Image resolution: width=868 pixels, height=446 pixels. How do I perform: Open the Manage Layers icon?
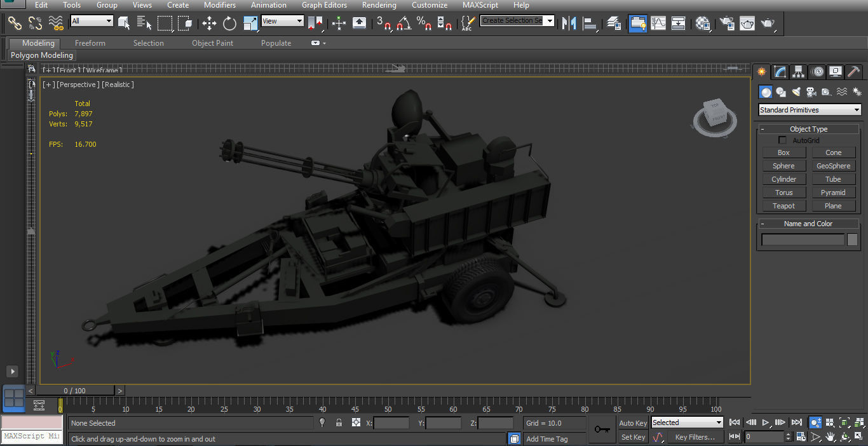click(613, 24)
